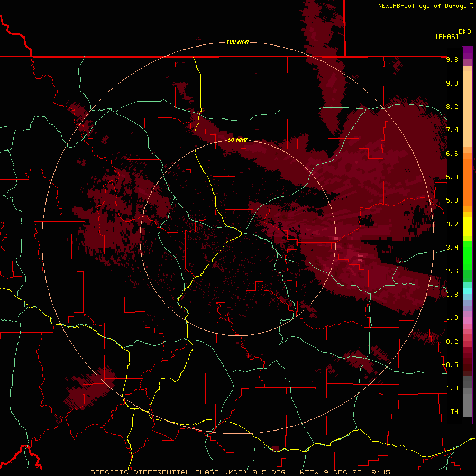The height and width of the screenshot is (476, 476).
Task: Click the 9.0 legend value
Action: (452, 84)
